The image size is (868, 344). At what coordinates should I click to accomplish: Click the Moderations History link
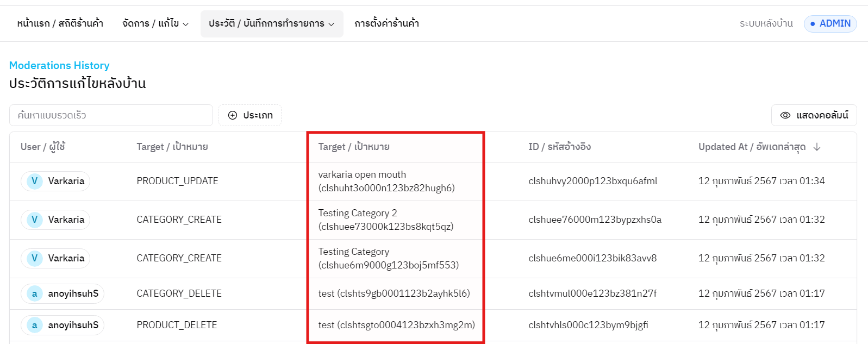(x=59, y=65)
